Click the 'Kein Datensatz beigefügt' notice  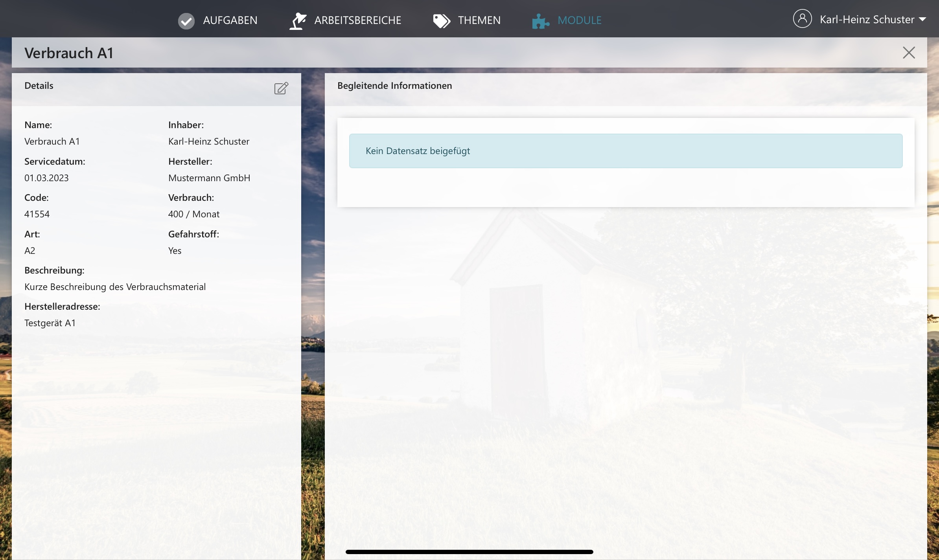click(418, 151)
